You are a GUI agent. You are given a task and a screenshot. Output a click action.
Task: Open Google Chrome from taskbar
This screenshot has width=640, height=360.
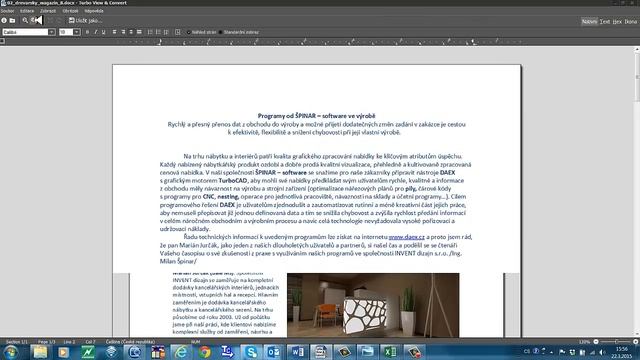click(204, 352)
